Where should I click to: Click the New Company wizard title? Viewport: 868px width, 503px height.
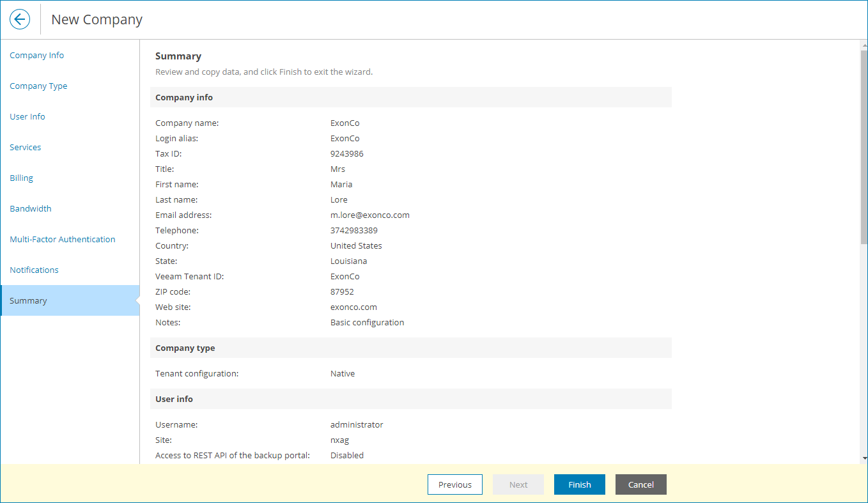pos(97,20)
